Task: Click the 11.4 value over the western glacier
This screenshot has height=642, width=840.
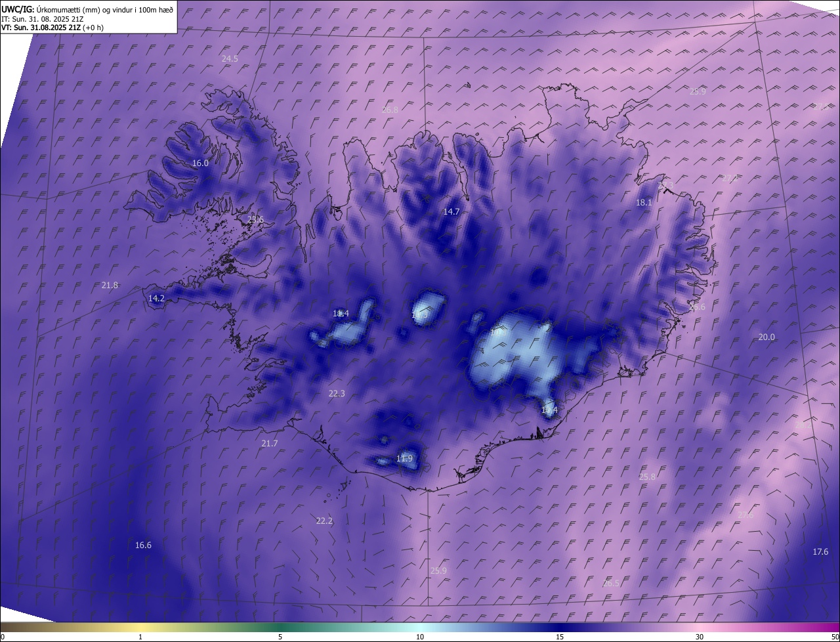Action: tap(341, 313)
